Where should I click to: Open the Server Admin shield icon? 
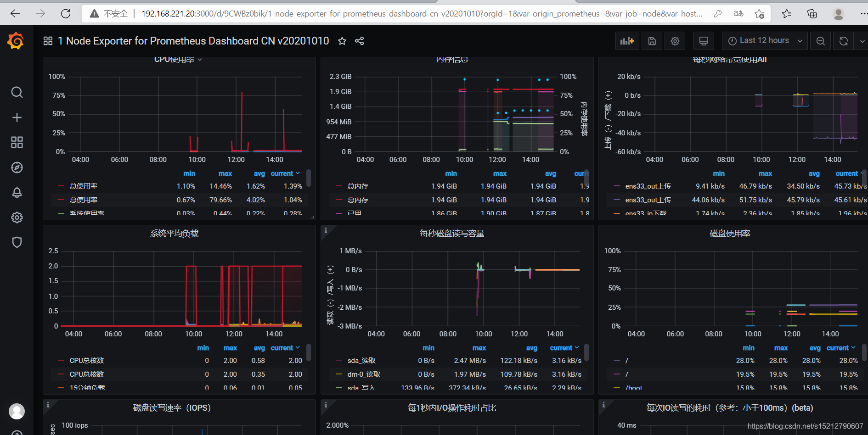(x=17, y=242)
